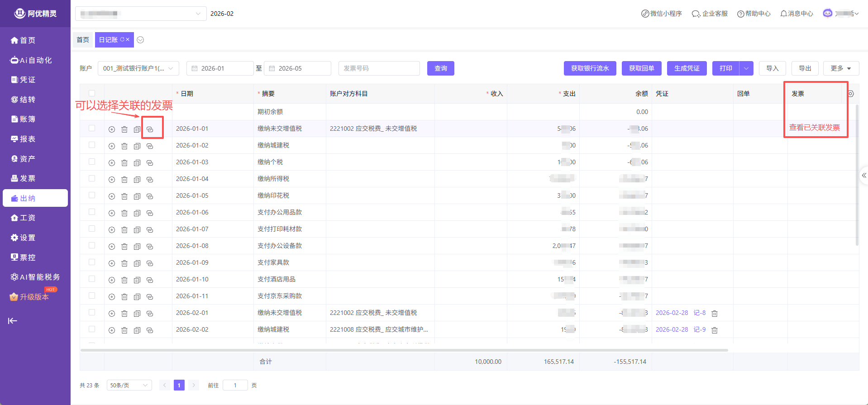This screenshot has height=405, width=868.
Task: Open 消息中心 notifications
Action: tap(796, 14)
